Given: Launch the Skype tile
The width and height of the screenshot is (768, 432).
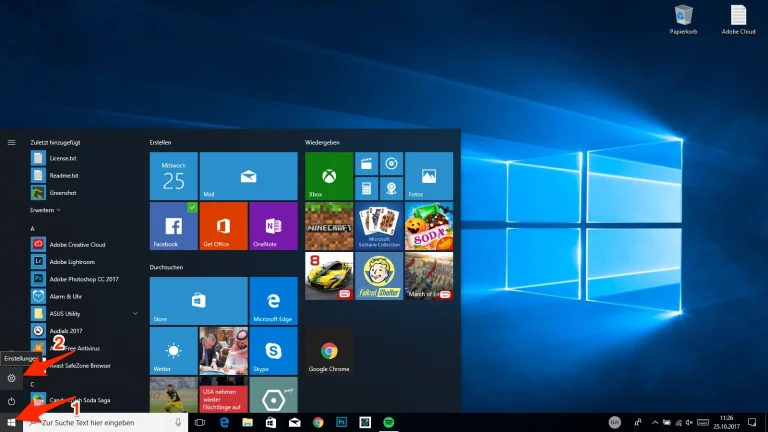Looking at the screenshot, I should tap(273, 351).
